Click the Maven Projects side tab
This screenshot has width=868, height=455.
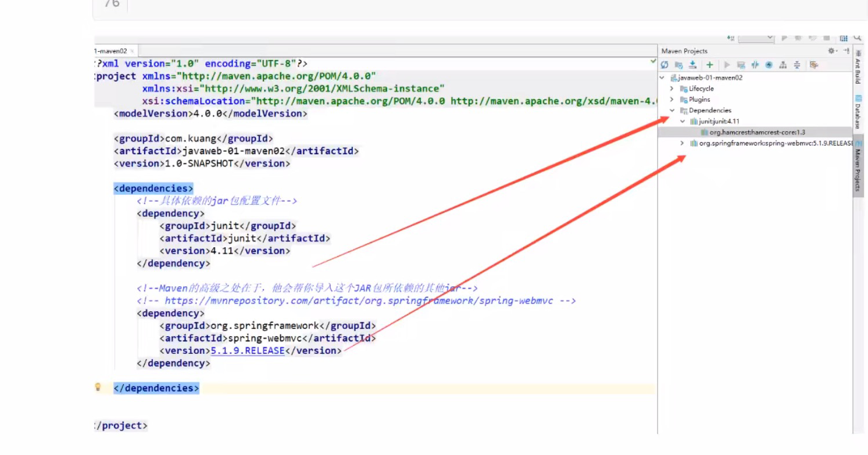click(x=858, y=166)
